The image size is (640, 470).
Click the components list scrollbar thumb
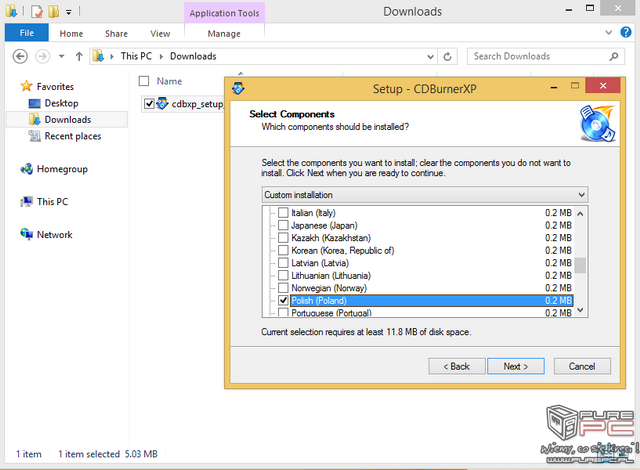580,265
